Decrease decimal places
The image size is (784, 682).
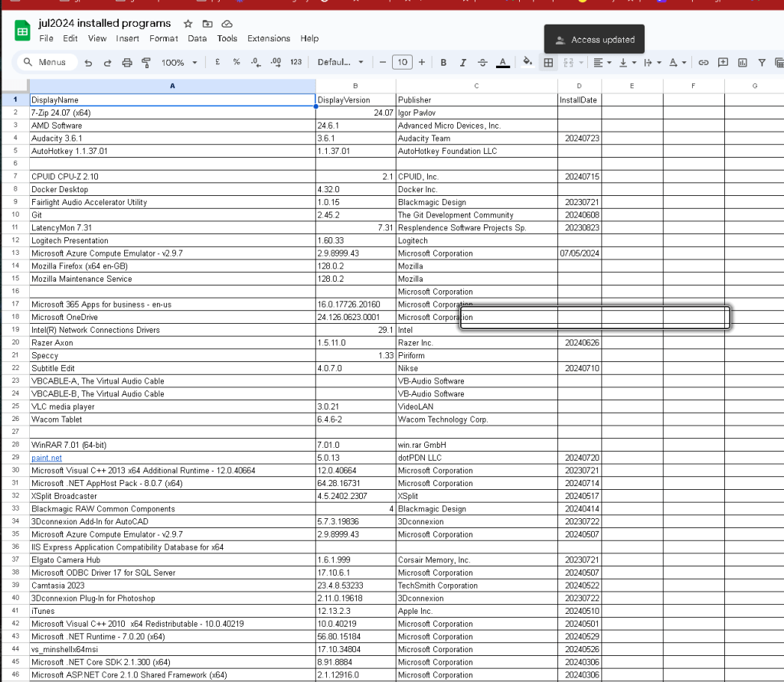tap(256, 62)
